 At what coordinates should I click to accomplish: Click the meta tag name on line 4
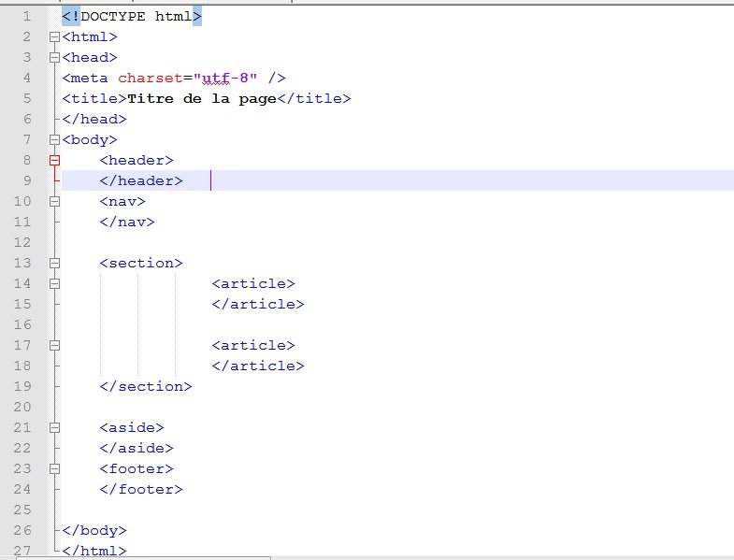tap(85, 79)
